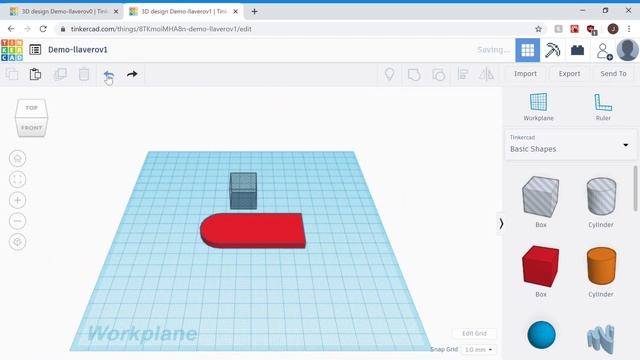This screenshot has width=640, height=360.
Task: Open the Chrome three-dot menu
Action: pyautogui.click(x=629, y=29)
